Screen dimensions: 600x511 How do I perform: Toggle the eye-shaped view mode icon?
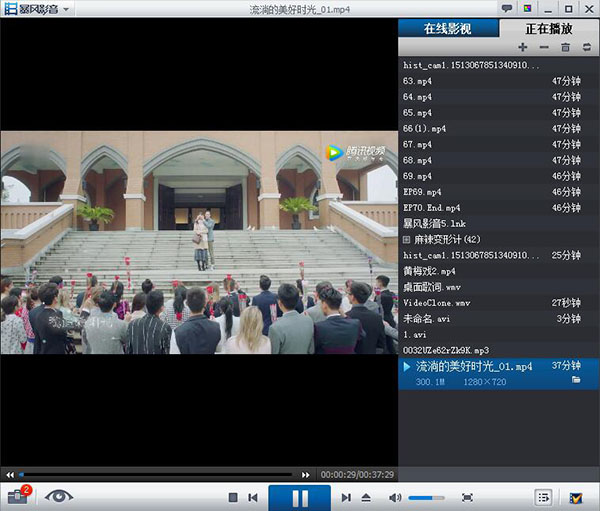click(x=59, y=497)
